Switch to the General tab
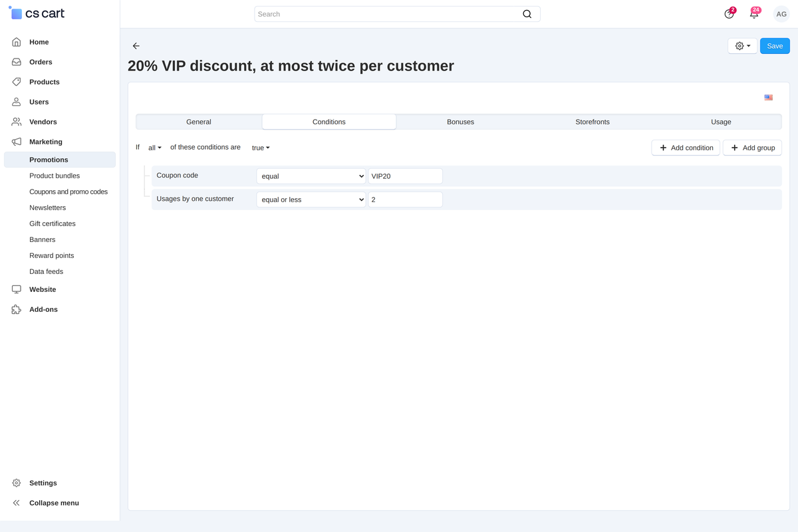 coord(199,122)
